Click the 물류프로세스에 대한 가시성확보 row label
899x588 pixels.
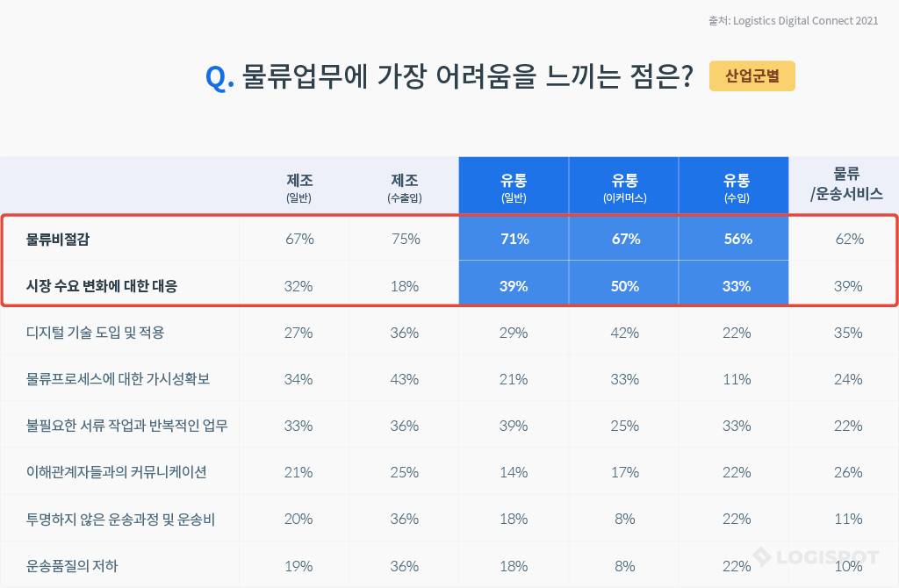pyautogui.click(x=119, y=379)
